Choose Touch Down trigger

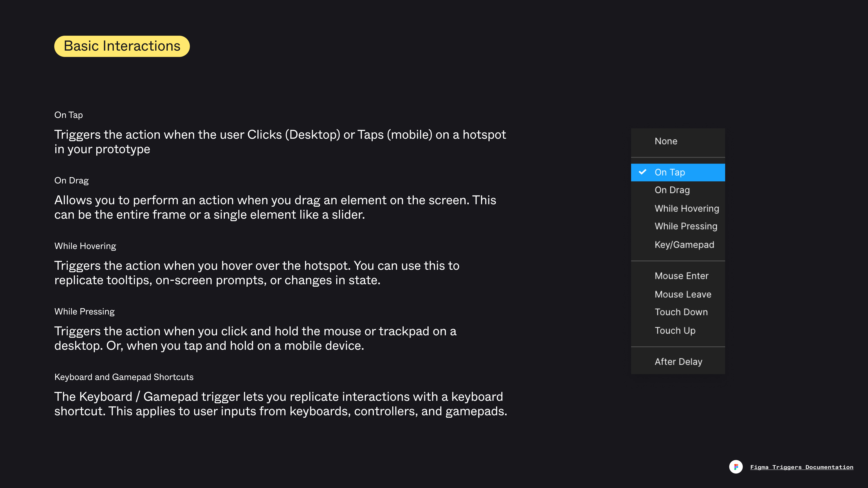tap(681, 312)
